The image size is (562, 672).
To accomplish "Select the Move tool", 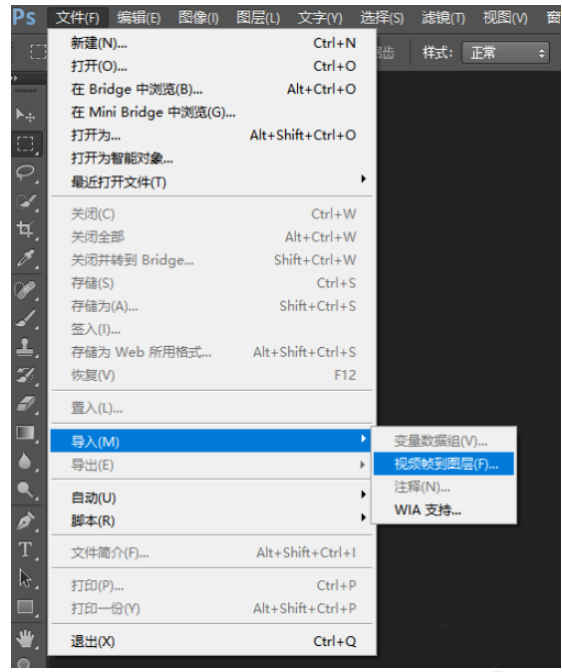I will 25,115.
